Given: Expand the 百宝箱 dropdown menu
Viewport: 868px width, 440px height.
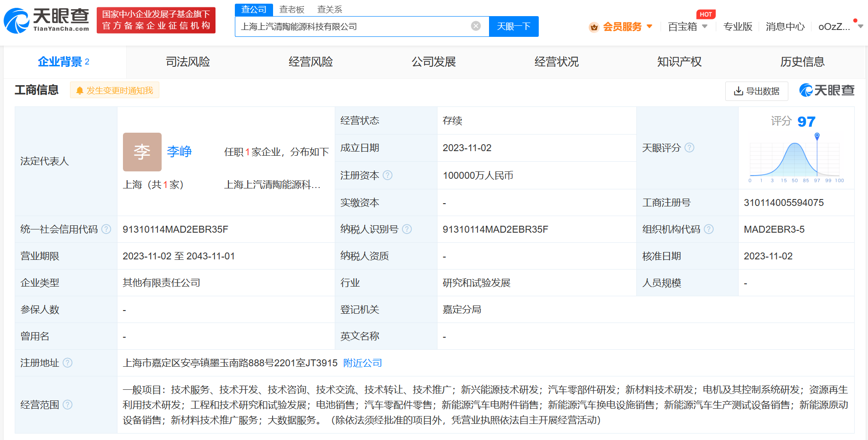Looking at the screenshot, I should 687,27.
